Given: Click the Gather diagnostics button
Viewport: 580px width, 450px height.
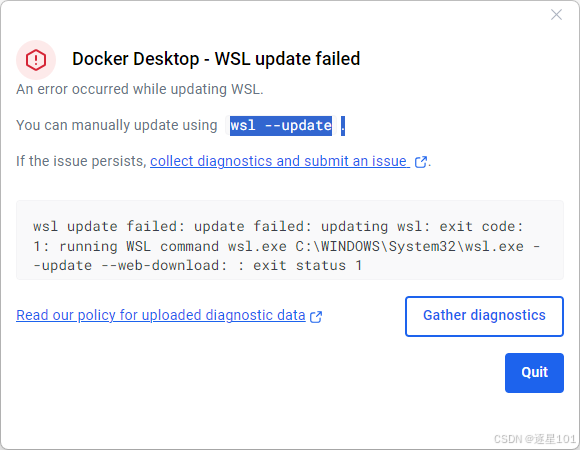Looking at the screenshot, I should tap(484, 316).
